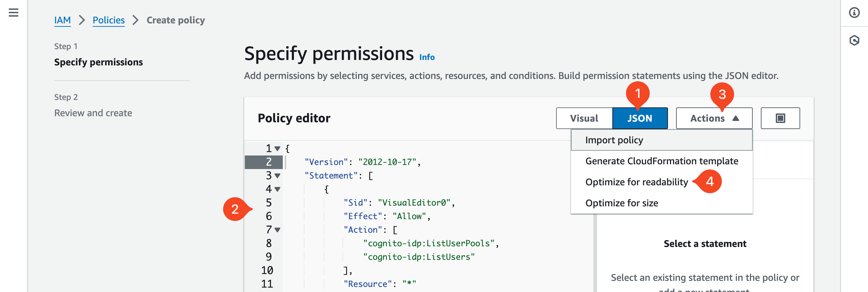The height and width of the screenshot is (292, 868).
Task: Close the Actions dropdown button
Action: point(714,118)
